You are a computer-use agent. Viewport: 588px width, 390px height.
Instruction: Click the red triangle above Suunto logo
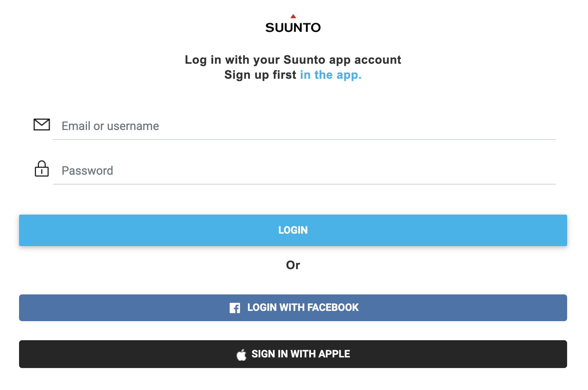[x=293, y=15]
